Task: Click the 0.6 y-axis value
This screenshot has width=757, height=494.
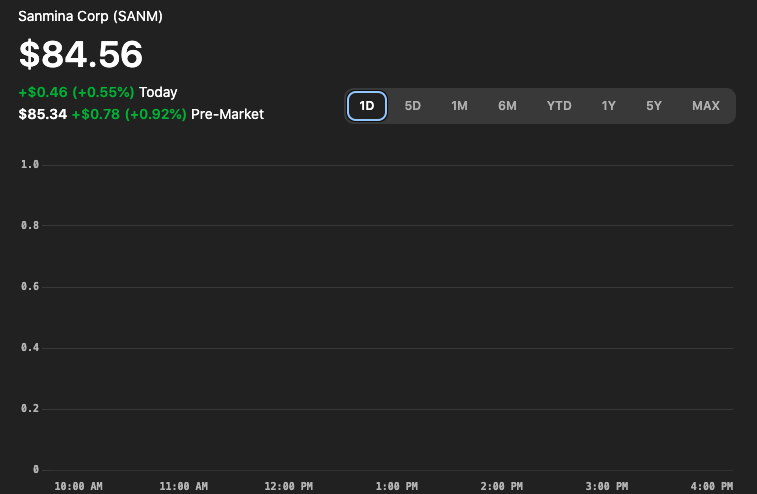Action: click(x=30, y=287)
